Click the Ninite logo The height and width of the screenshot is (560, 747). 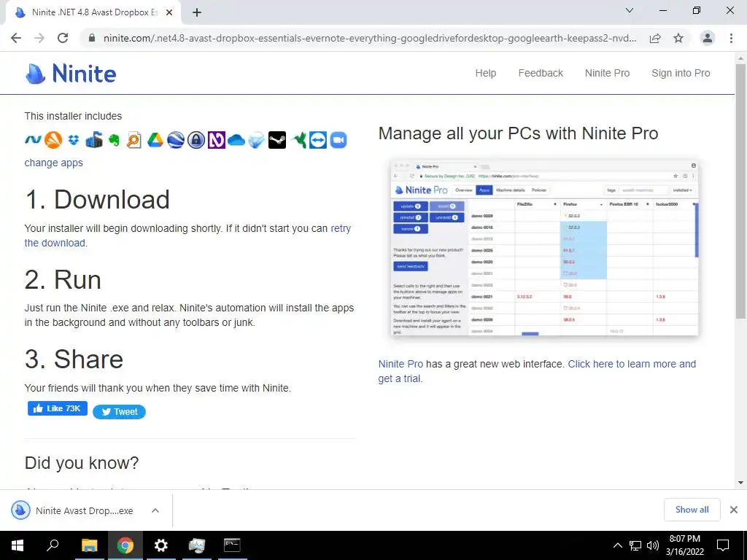point(71,74)
